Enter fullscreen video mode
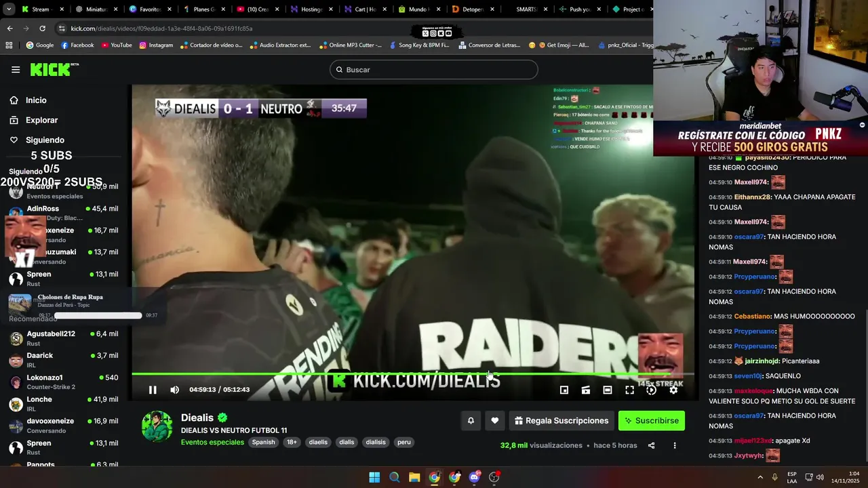This screenshot has width=868, height=488. pos(629,390)
